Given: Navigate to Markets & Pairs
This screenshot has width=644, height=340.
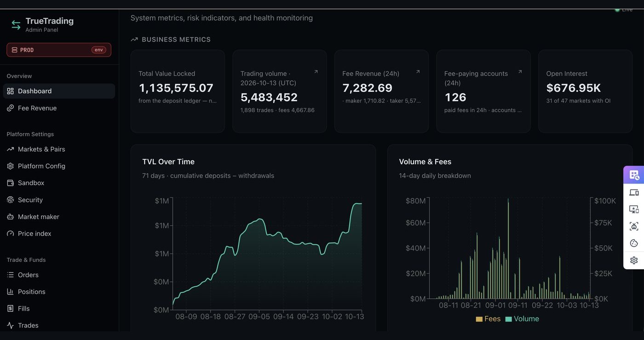Looking at the screenshot, I should (59, 149).
